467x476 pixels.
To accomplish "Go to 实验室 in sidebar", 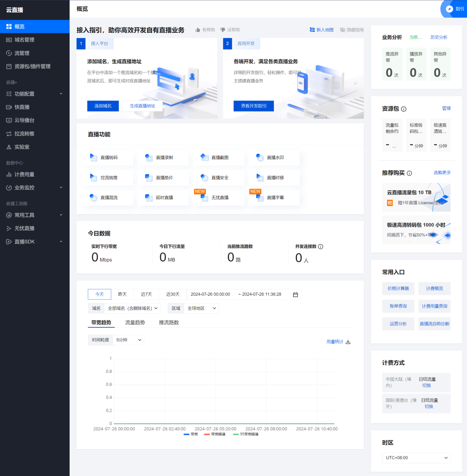I will [35, 147].
